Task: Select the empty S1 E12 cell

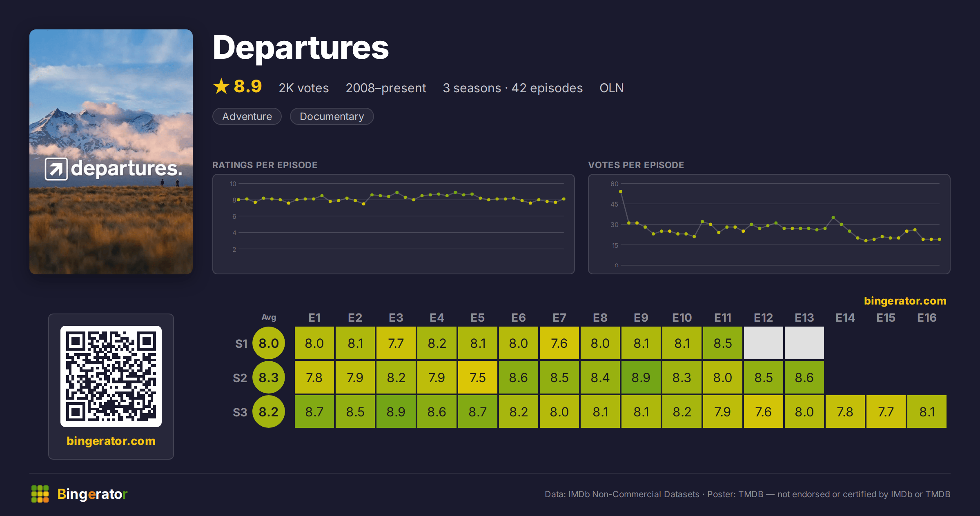Action: [x=764, y=343]
